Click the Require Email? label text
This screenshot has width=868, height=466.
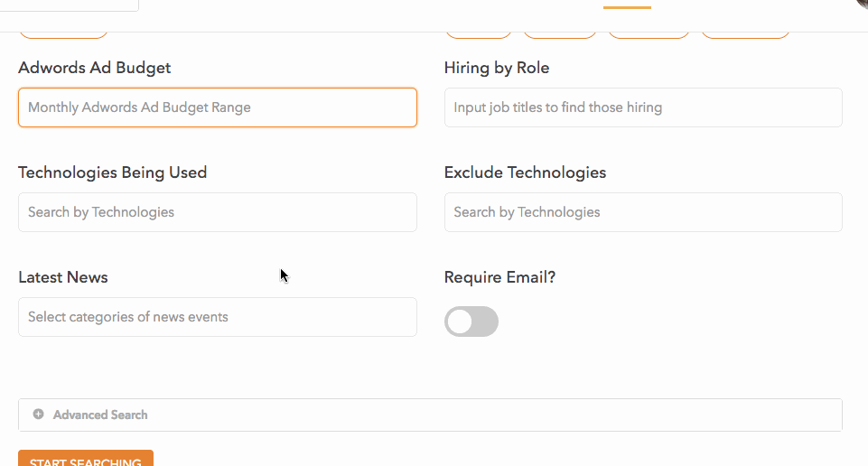499,277
